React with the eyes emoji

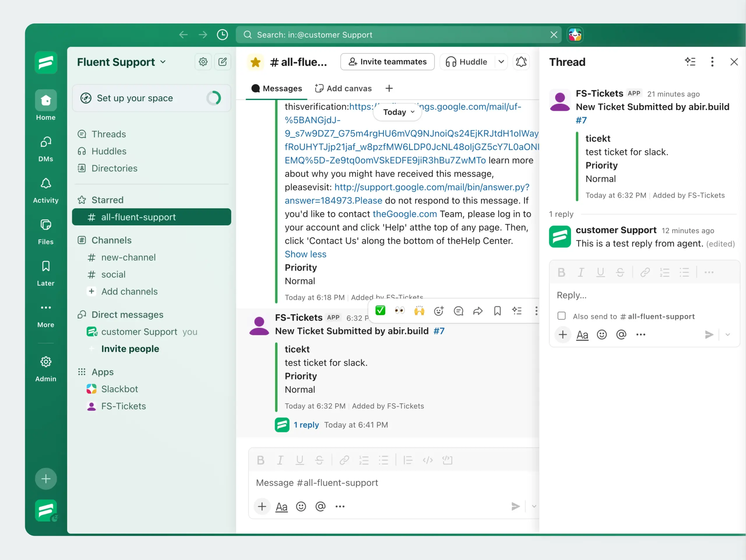[400, 310]
